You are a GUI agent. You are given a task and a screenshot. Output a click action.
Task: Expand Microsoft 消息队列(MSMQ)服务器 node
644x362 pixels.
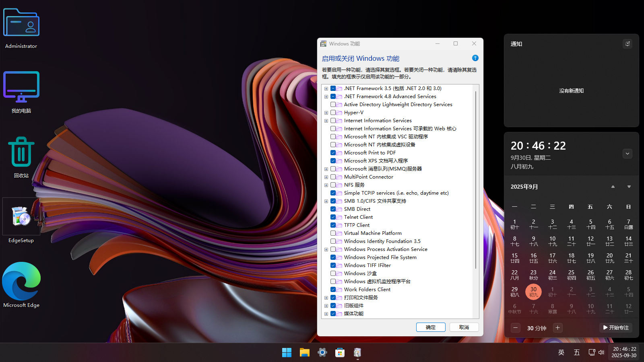[x=326, y=169]
